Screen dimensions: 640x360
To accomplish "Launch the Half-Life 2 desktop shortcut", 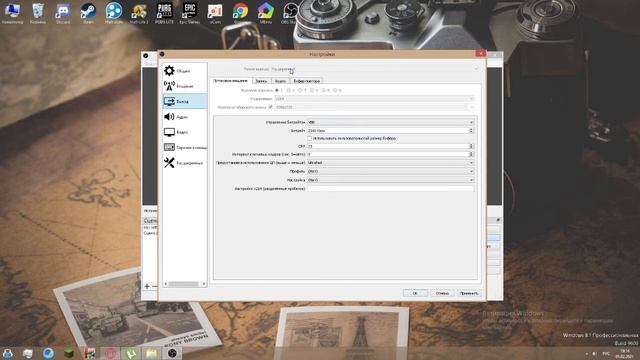I will coord(139,13).
